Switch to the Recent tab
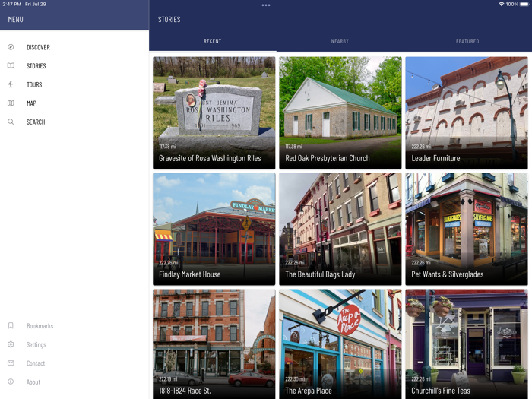The image size is (532, 399). 212,41
